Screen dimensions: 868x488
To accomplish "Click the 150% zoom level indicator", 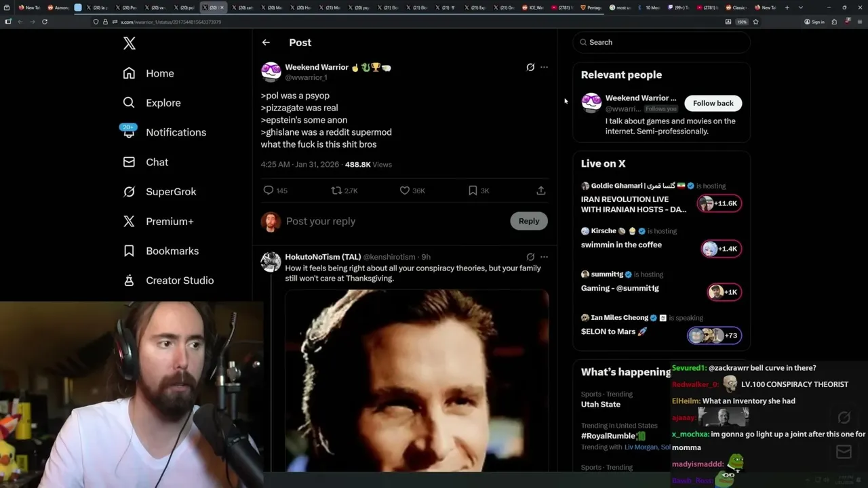I will click(742, 22).
